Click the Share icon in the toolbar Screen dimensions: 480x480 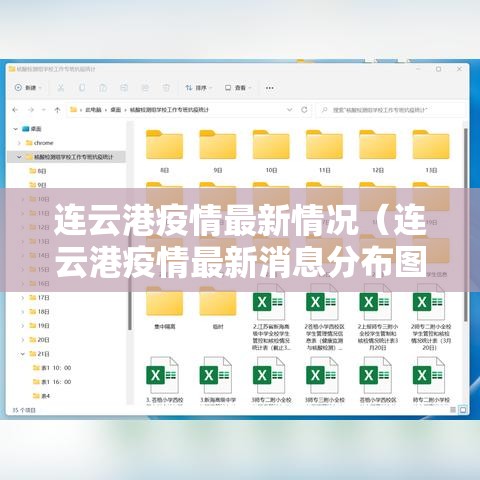tap(145, 88)
